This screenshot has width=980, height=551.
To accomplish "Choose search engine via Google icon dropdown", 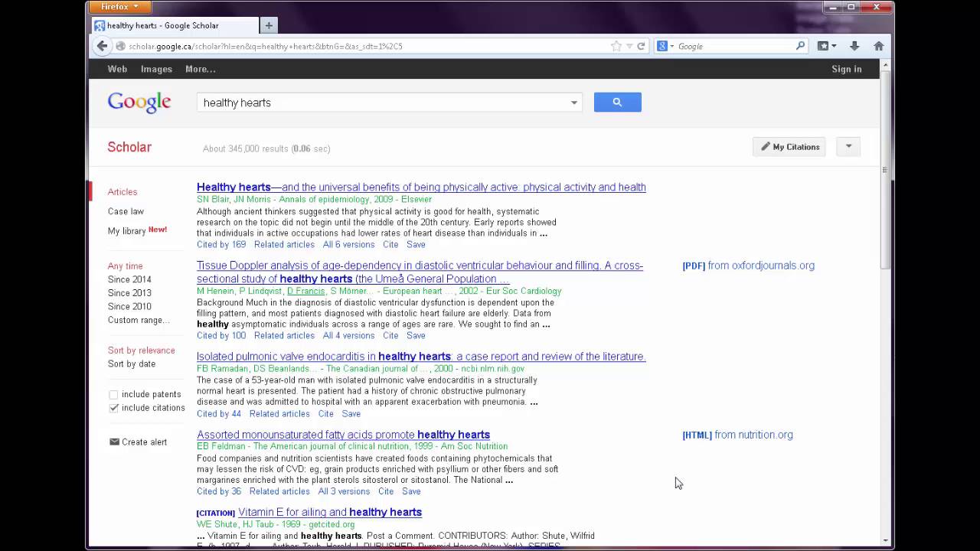I will click(x=665, y=46).
